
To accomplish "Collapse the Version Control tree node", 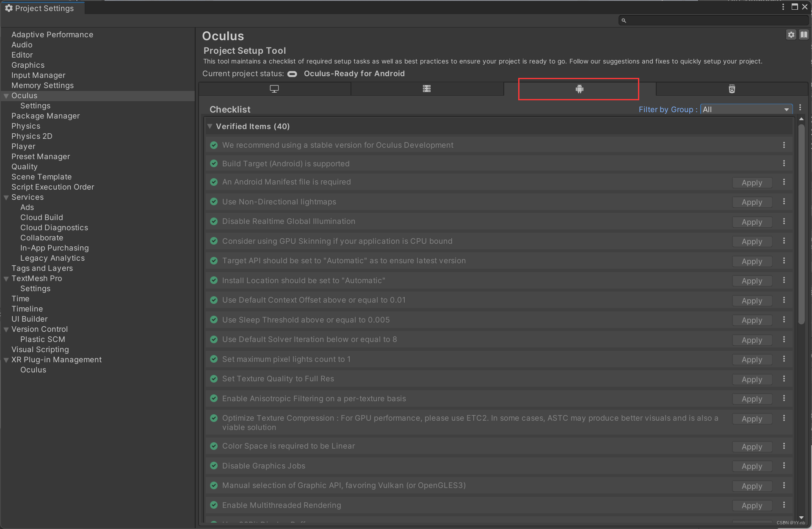I will (6, 329).
